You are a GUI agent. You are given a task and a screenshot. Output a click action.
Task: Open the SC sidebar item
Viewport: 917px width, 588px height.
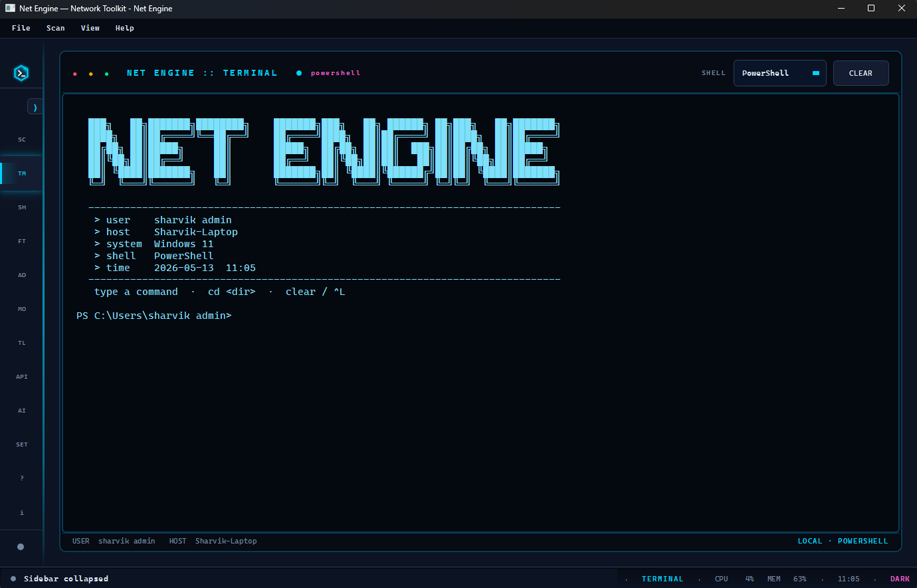(x=22, y=140)
